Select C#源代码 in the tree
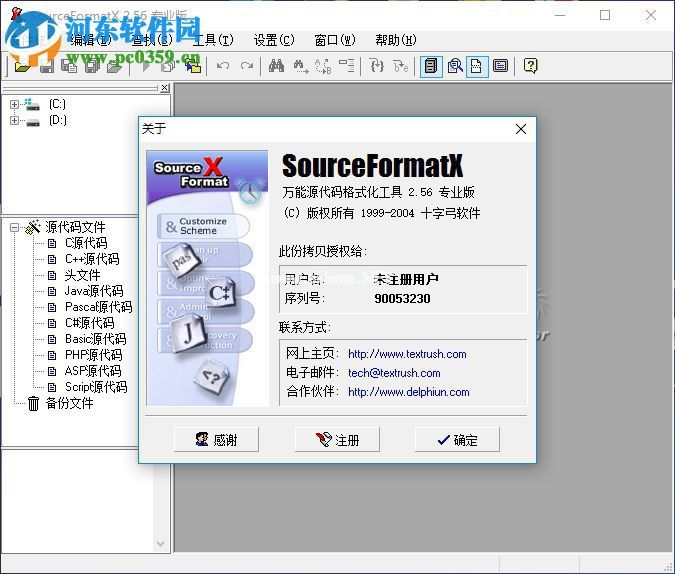The height and width of the screenshot is (574, 675). click(90, 323)
